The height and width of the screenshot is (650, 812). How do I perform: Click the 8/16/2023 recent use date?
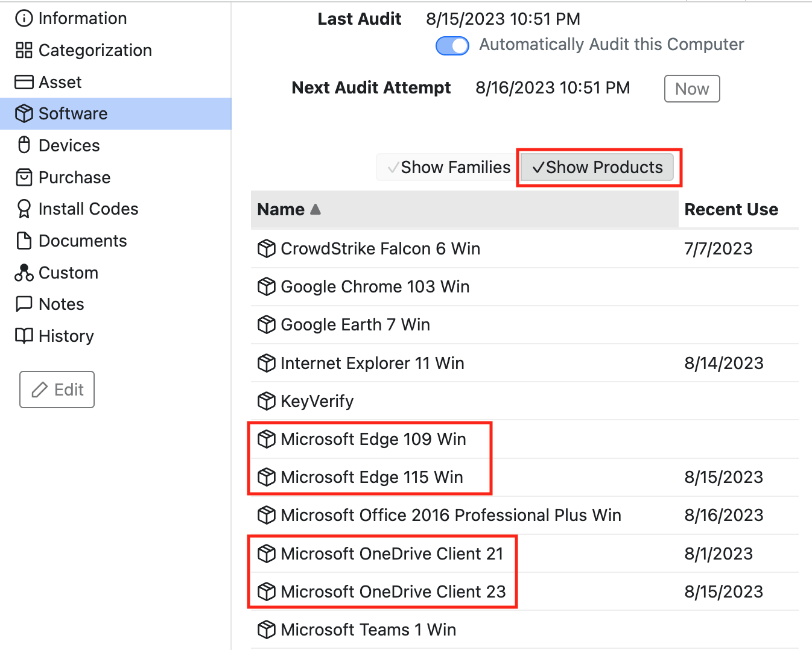click(x=724, y=515)
